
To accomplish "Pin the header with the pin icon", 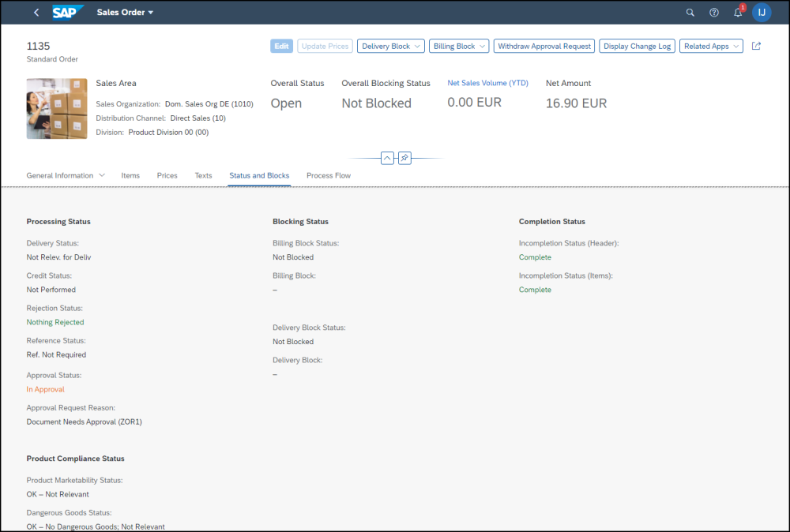I will tap(404, 158).
